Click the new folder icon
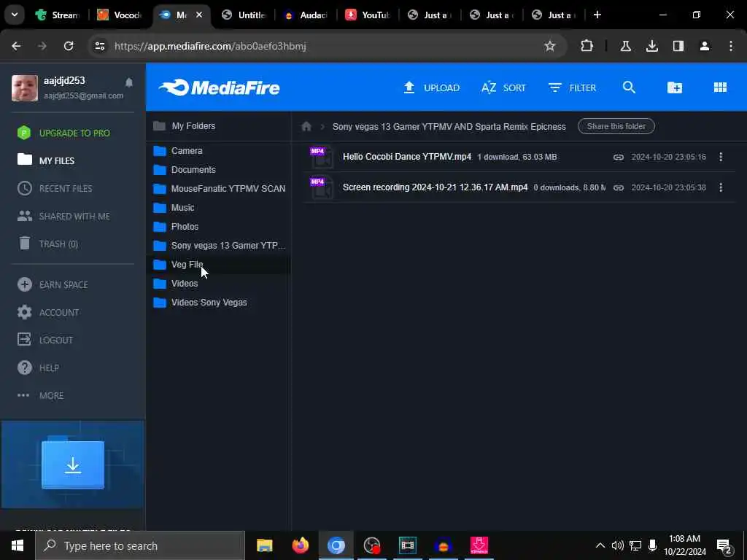This screenshot has height=560, width=747. tap(675, 87)
